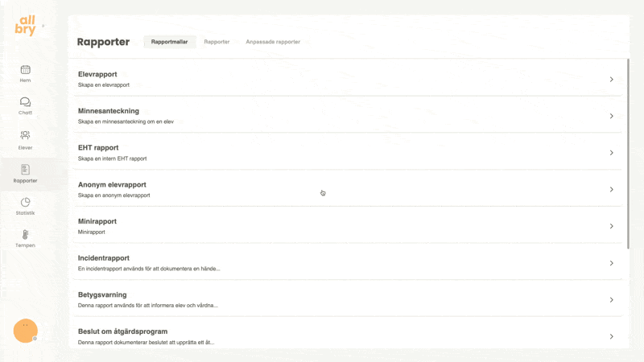Expand the EHT rapport chevron
The image size is (644, 362).
click(x=611, y=153)
